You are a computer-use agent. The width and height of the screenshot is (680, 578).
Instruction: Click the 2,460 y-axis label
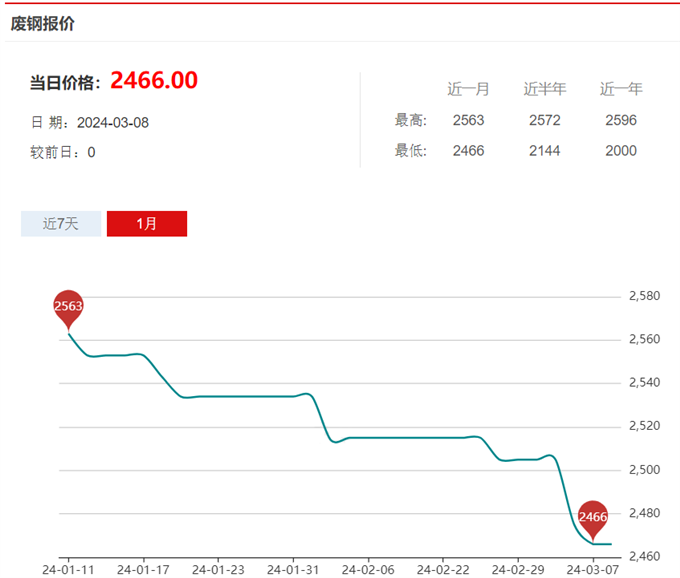pos(644,556)
